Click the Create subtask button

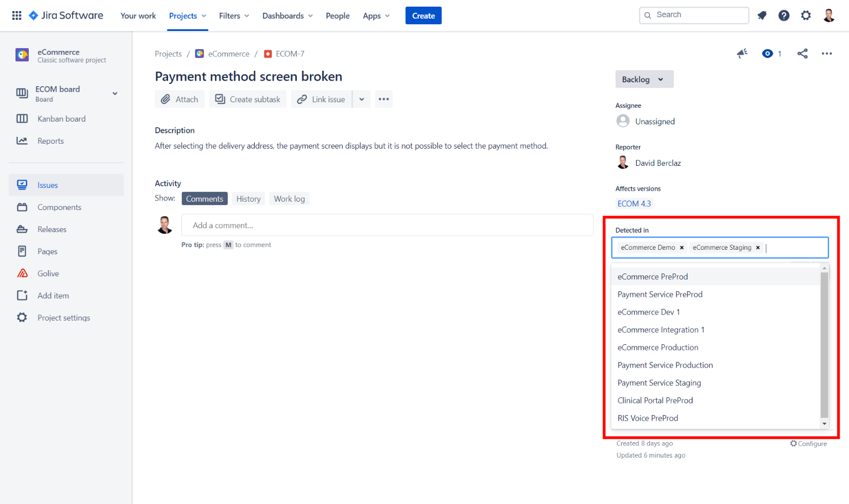click(x=248, y=99)
